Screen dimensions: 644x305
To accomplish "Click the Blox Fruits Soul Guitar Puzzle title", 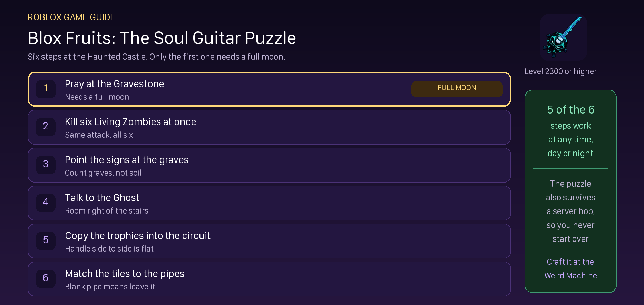I will point(162,38).
